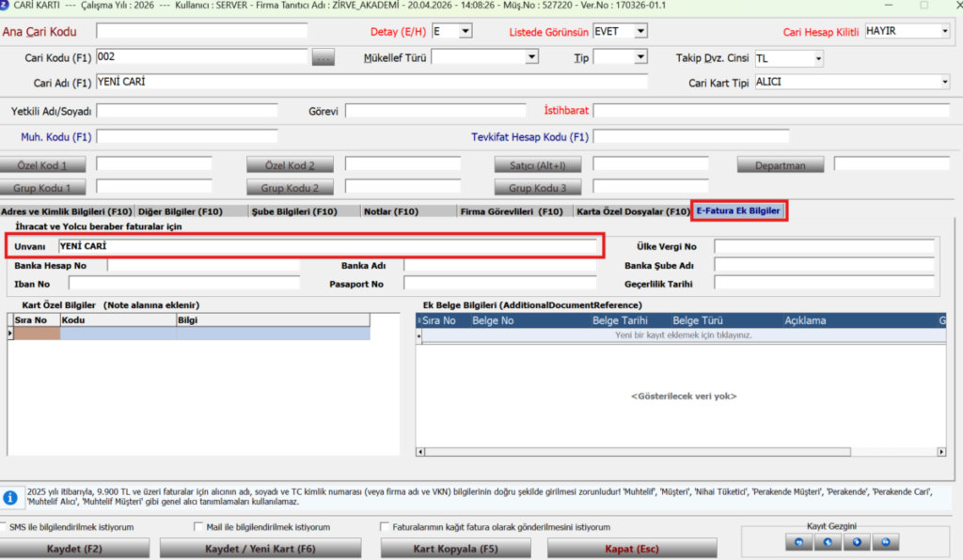Focus the Muh. Kodu (F1) field
Screen dimensions: 963x560
(187, 137)
